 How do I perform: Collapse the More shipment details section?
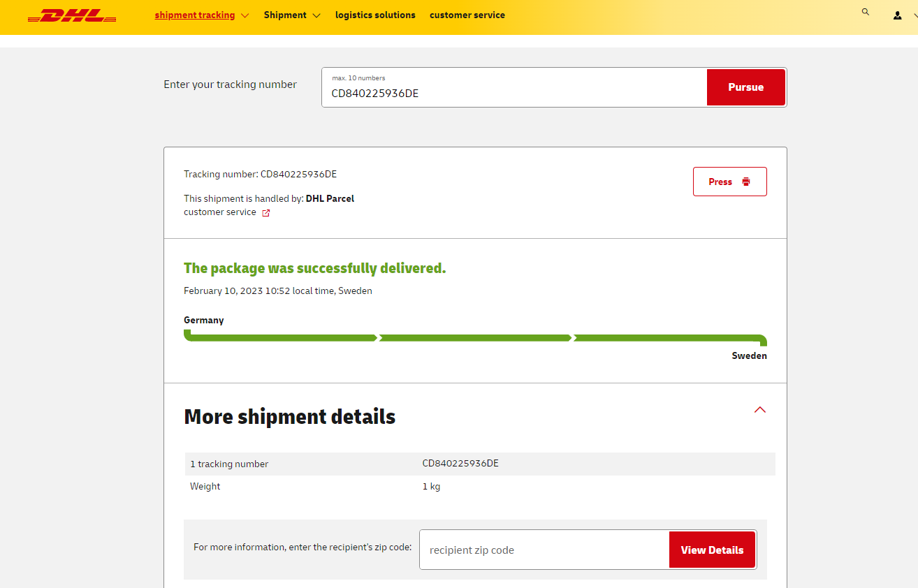click(x=760, y=410)
